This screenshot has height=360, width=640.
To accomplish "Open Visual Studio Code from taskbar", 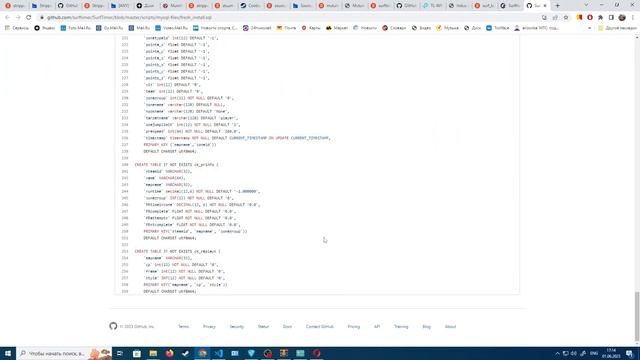I will (219, 353).
